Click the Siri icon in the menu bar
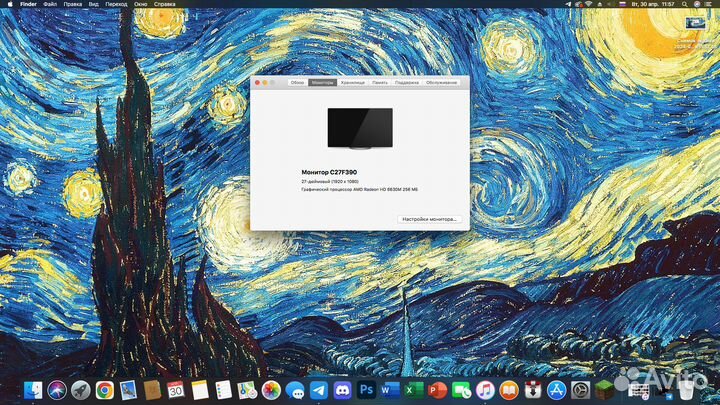 697,4
